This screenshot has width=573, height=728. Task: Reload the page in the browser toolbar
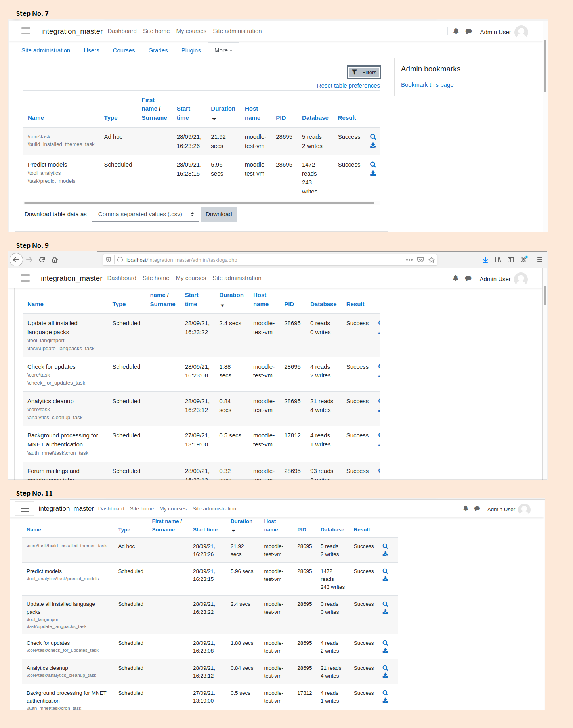tap(42, 260)
